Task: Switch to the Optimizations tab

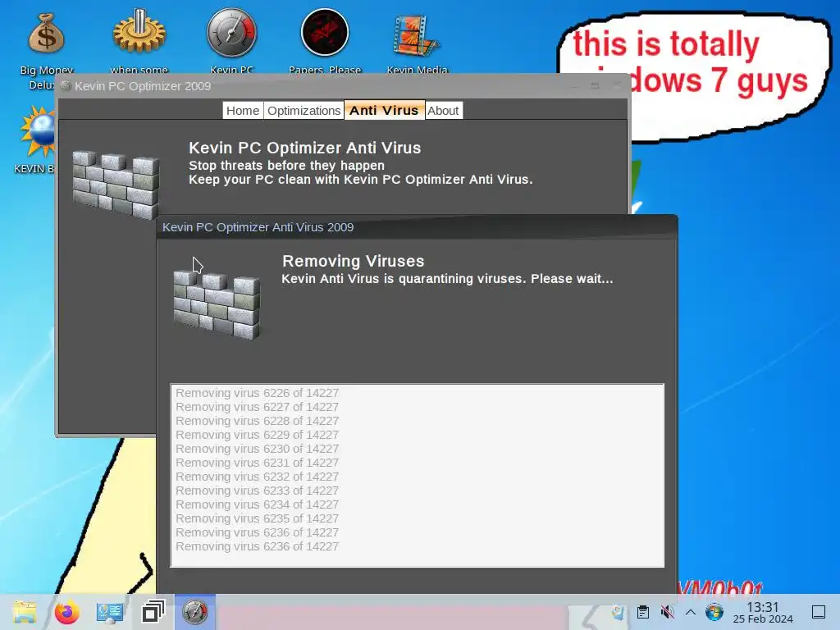Action: coord(304,111)
